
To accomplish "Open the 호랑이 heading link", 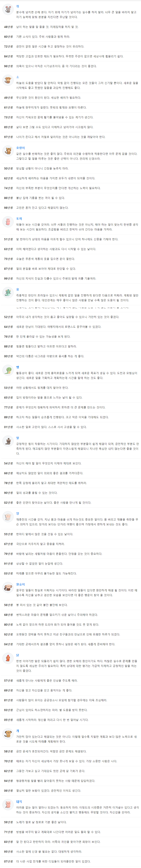I will pos(20,148).
